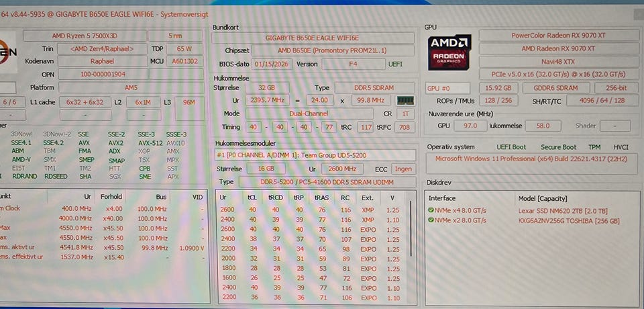Click the 256-bit bus width field
The width and height of the screenshot is (644, 309).
(x=616, y=88)
